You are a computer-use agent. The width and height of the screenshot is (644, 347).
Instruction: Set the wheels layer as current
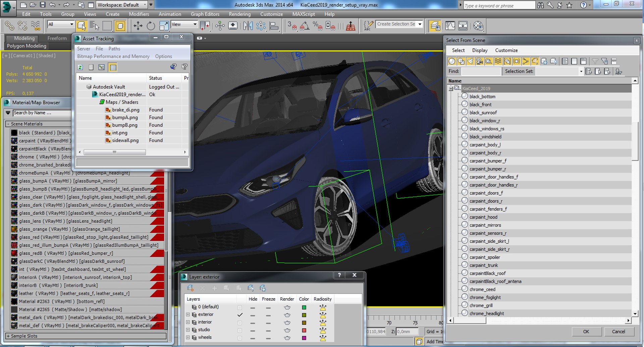coord(239,338)
